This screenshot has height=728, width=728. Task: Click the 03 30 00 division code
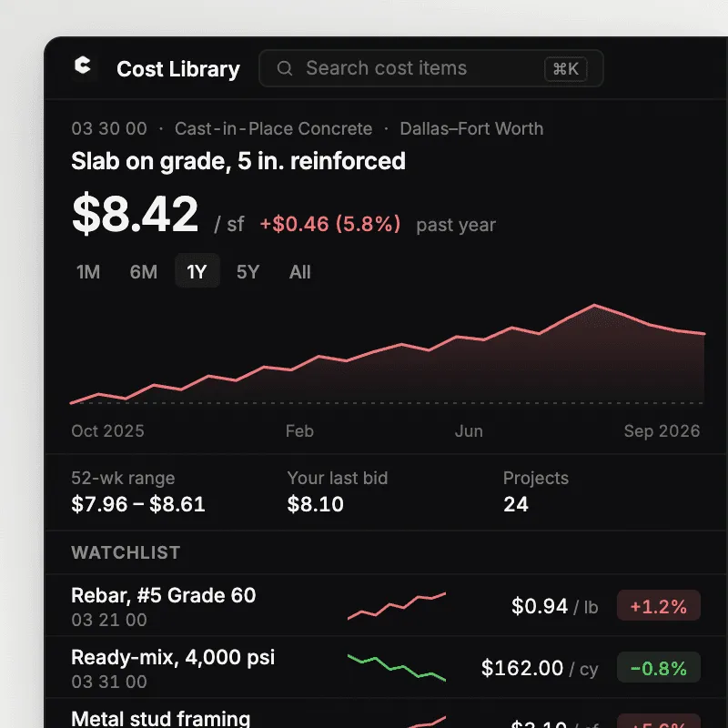109,128
